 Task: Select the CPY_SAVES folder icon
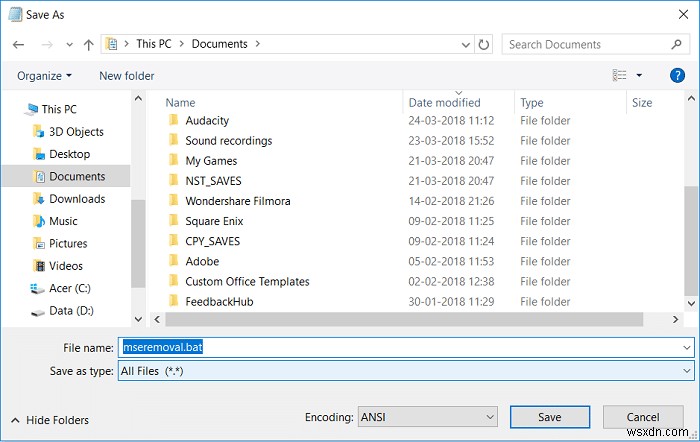[x=174, y=241]
